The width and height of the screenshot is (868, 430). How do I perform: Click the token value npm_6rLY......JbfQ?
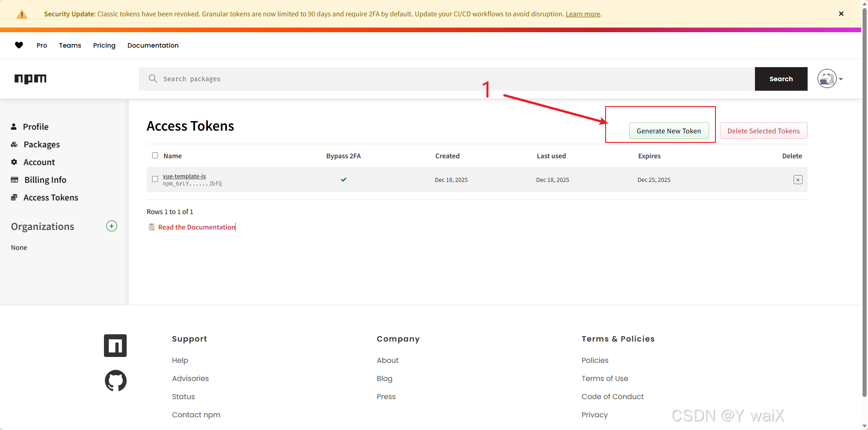[x=192, y=184]
